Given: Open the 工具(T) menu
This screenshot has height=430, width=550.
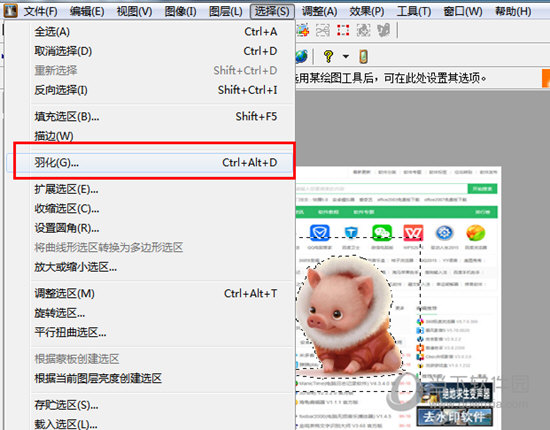Looking at the screenshot, I should 414,12.
